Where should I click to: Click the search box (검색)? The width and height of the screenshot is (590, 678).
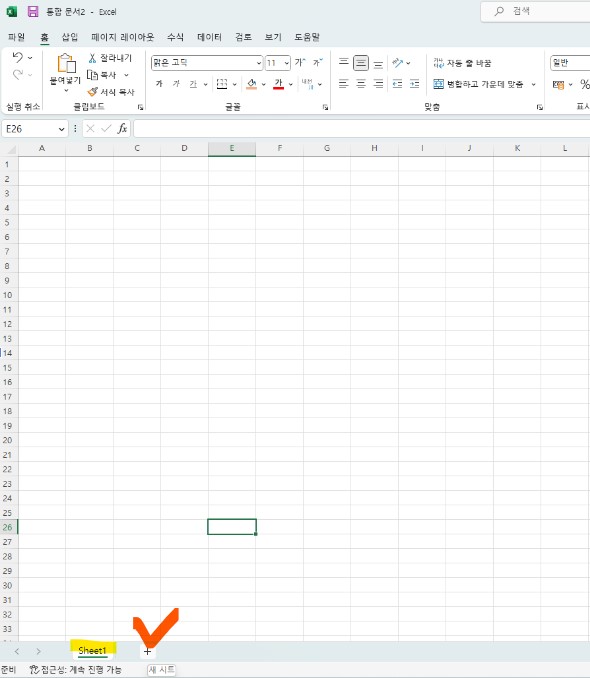[x=535, y=11]
